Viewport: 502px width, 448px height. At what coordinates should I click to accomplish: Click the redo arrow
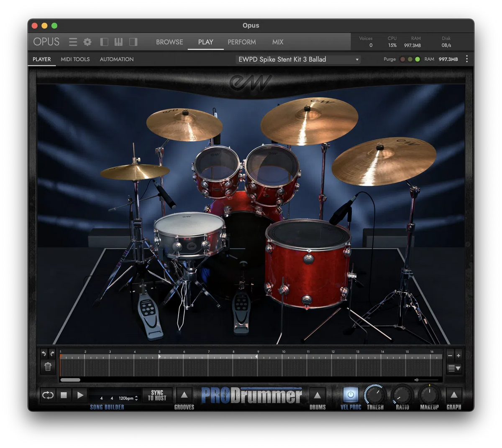click(x=52, y=354)
